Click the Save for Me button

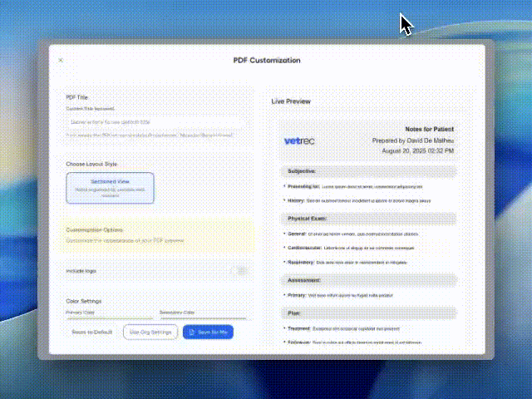click(208, 332)
